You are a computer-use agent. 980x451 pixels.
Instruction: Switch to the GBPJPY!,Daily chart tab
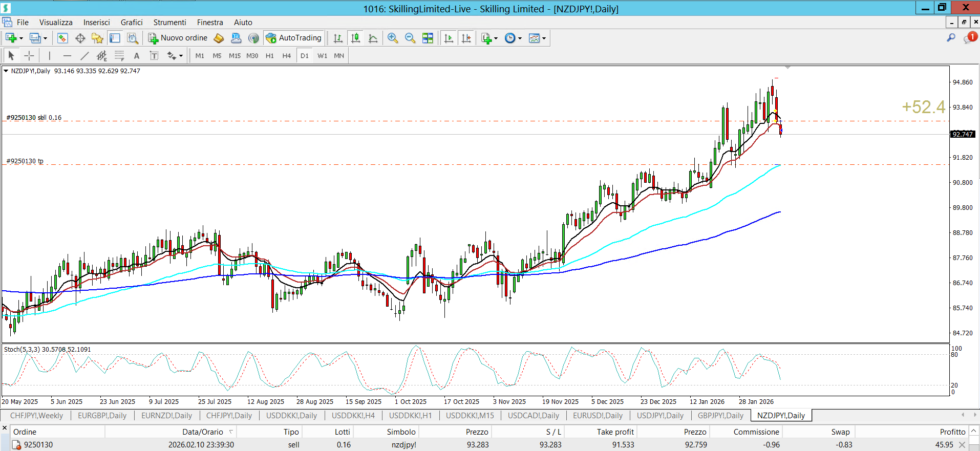click(720, 416)
